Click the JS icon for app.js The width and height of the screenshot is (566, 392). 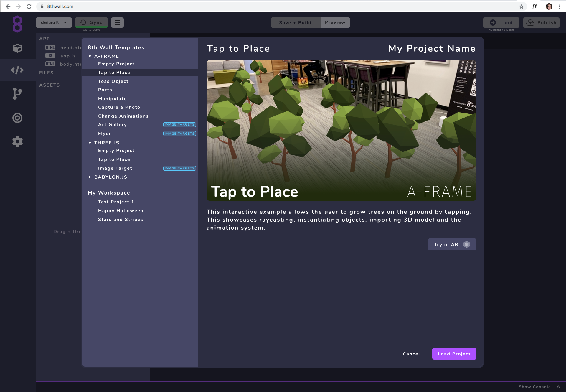pyautogui.click(x=50, y=56)
